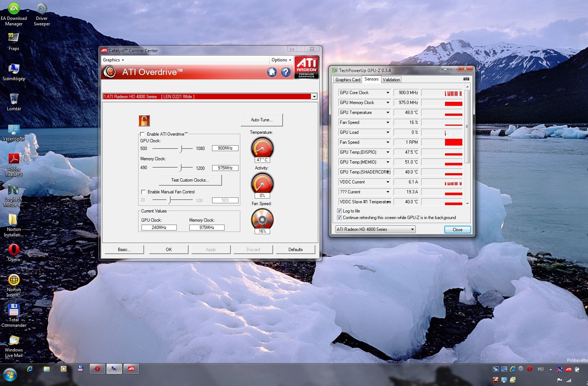Take a GPU-Z screenshot with the camera icon
This screenshot has width=588, height=386.
(466, 79)
